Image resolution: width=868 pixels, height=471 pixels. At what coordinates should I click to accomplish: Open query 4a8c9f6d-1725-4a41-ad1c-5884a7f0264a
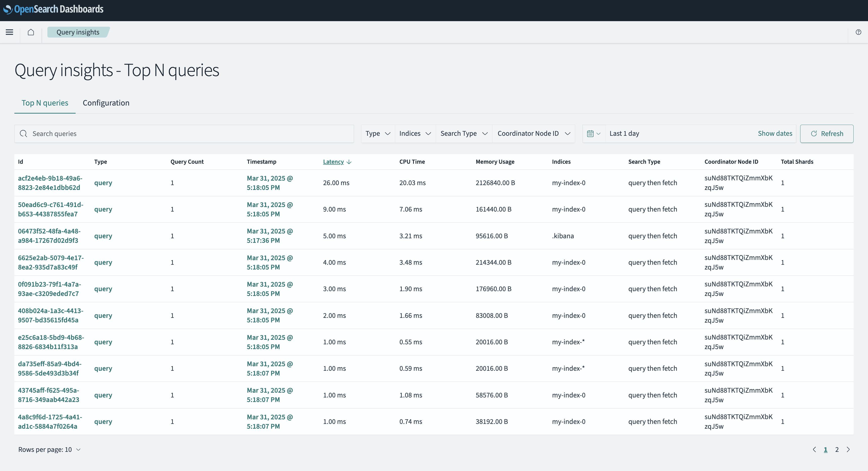(50, 422)
